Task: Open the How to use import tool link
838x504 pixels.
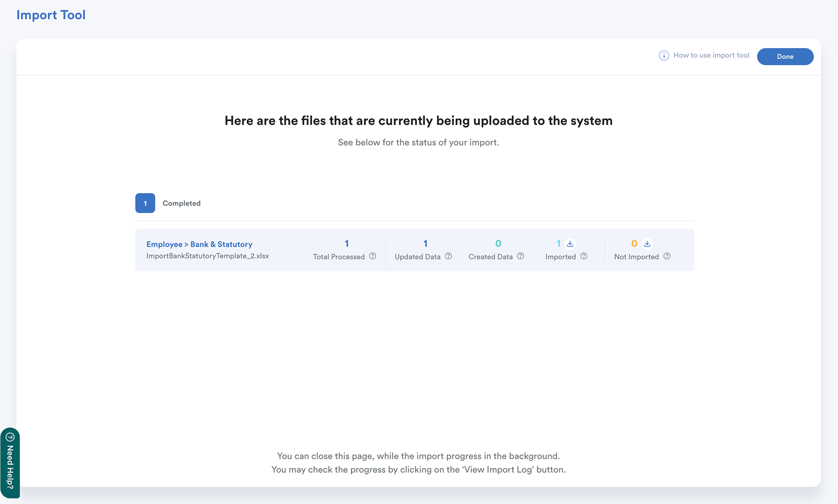Action: coord(711,55)
